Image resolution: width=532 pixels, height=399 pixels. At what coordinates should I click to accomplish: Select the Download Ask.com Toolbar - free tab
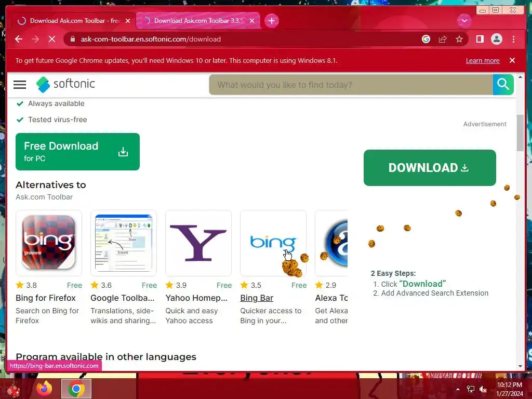coord(74,21)
